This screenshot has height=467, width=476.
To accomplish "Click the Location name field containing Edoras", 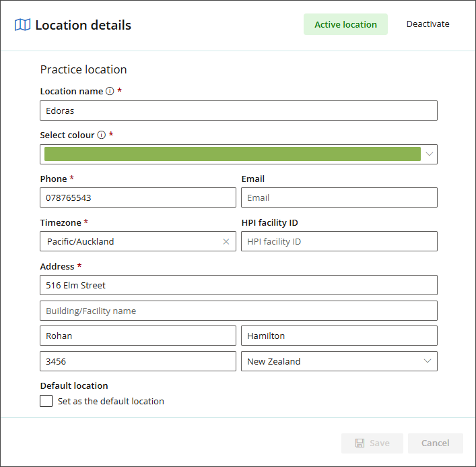I will click(x=238, y=111).
